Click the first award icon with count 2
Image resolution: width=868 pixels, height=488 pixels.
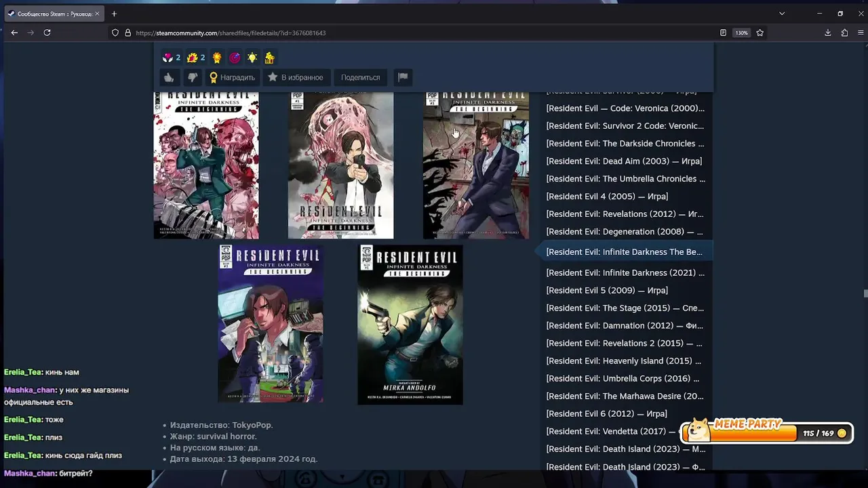(x=167, y=58)
